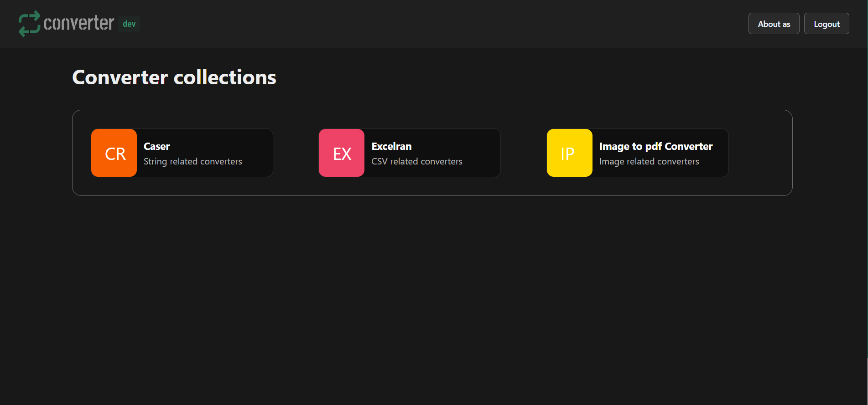Click 'CSV related converters' description
The image size is (868, 405).
[417, 161]
